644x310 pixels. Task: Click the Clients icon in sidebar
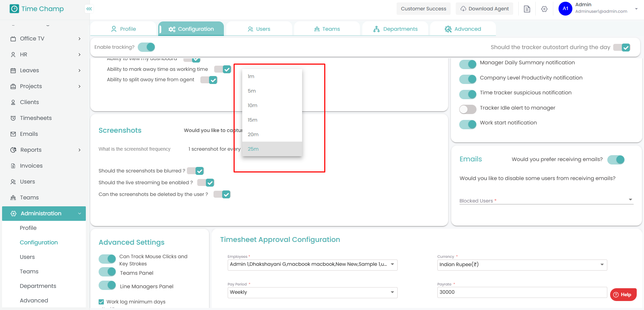[x=13, y=102]
